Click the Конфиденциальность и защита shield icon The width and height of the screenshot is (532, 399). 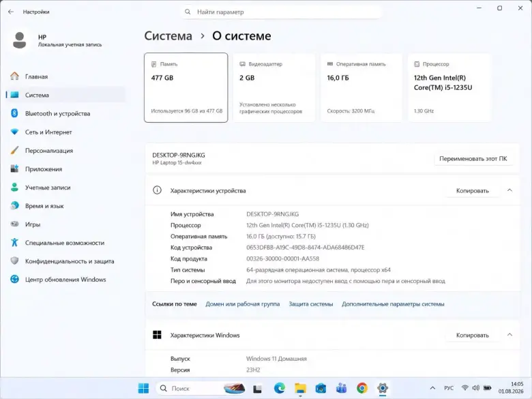point(14,261)
